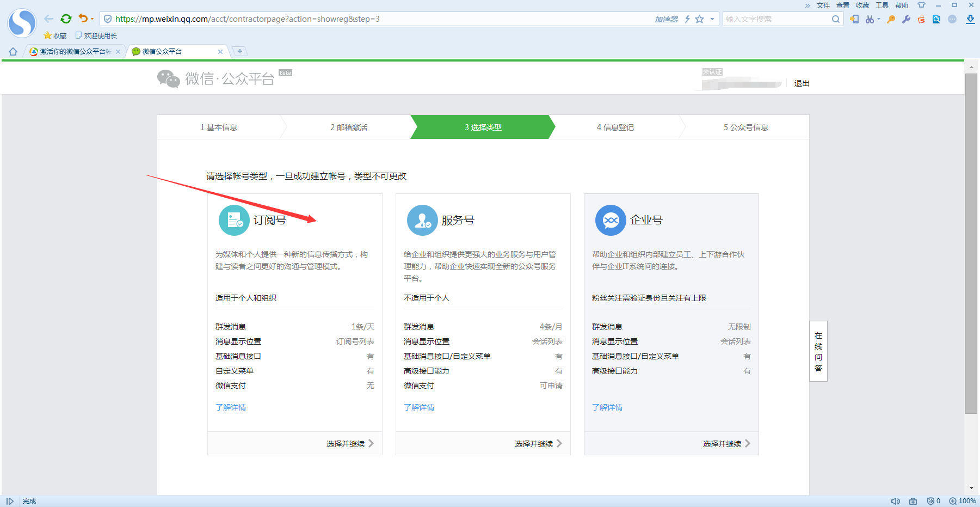This screenshot has width=980, height=507.
Task: Open a new tab with plus button
Action: click(x=240, y=51)
